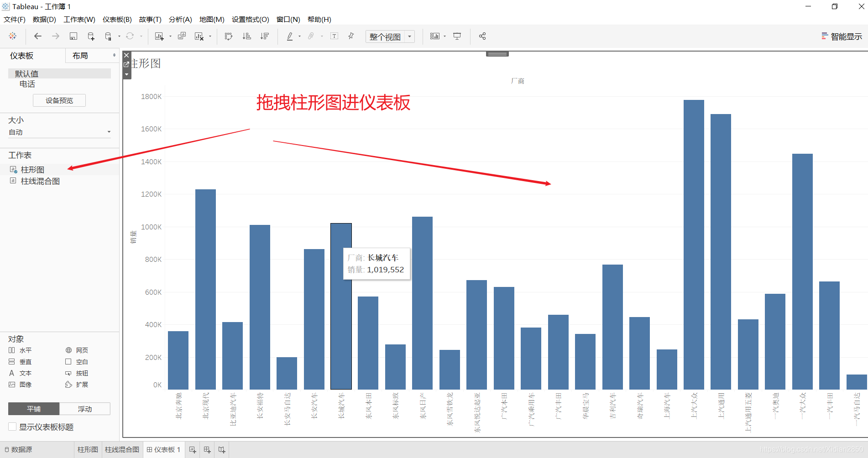Select the Image object
This screenshot has width=868, height=458.
pos(20,385)
